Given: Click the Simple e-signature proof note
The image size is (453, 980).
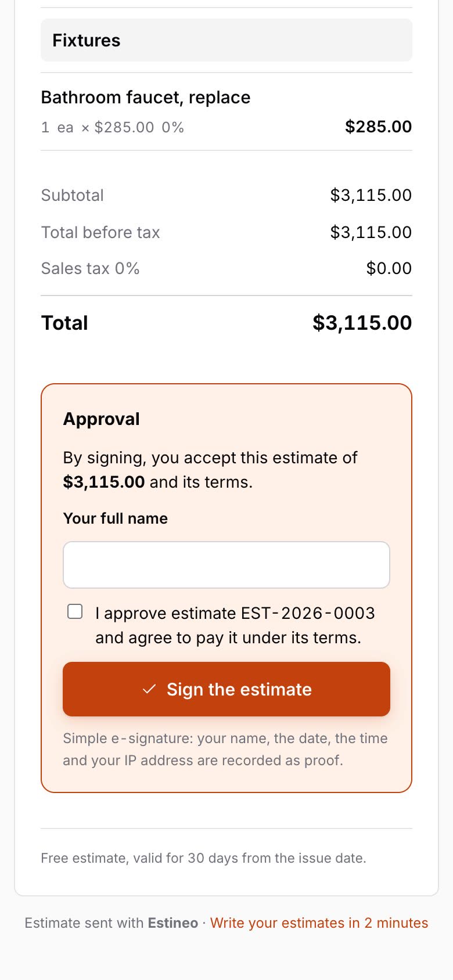Looking at the screenshot, I should coord(225,750).
